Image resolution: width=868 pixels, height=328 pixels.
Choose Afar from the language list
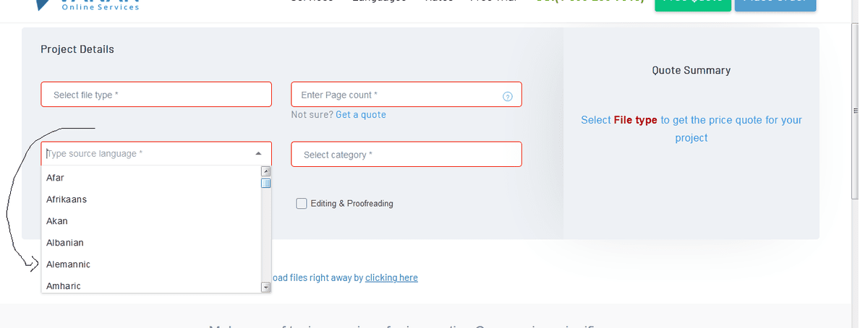point(56,178)
